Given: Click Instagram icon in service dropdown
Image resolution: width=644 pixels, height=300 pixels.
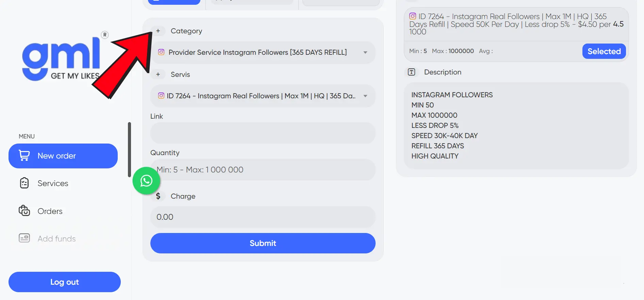Looking at the screenshot, I should 161,96.
